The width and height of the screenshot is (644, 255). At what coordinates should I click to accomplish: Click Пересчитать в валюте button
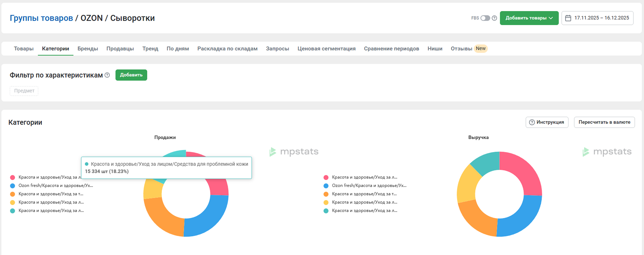[x=604, y=122]
